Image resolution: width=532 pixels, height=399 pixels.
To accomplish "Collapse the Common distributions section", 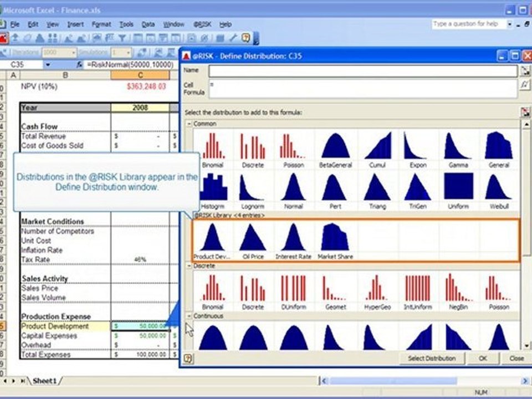I will [190, 124].
